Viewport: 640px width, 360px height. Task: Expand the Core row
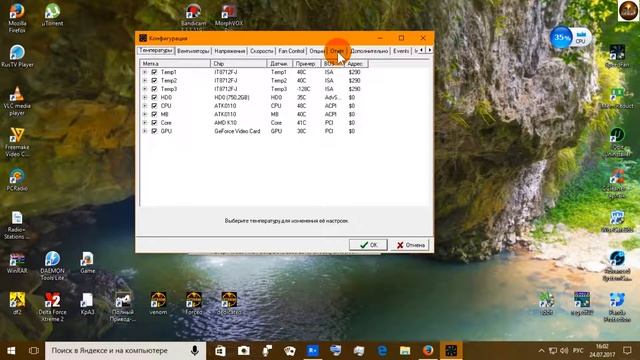(x=144, y=123)
